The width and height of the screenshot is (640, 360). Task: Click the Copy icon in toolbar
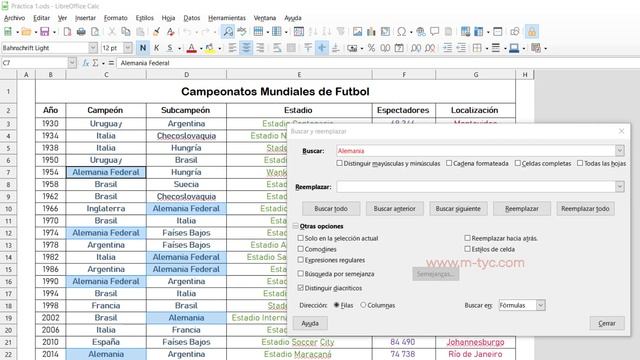126,31
